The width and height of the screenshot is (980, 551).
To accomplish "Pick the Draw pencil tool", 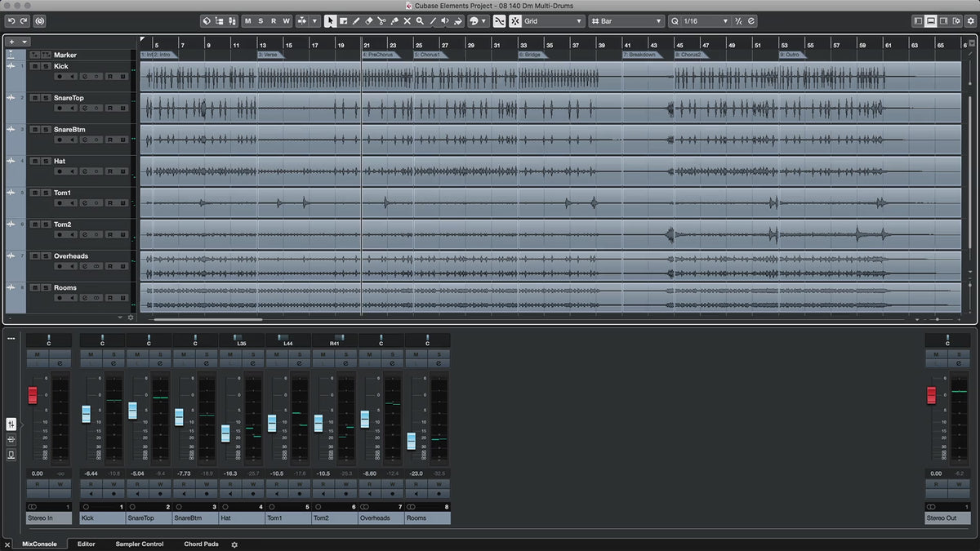I will 356,21.
